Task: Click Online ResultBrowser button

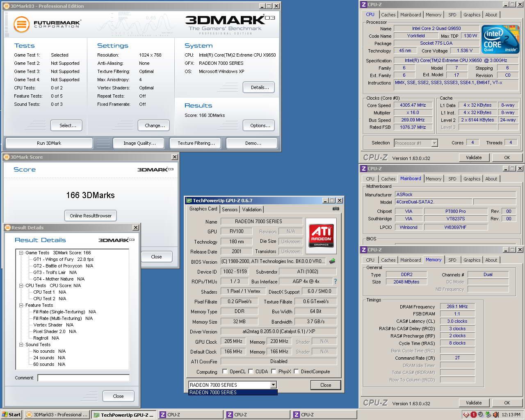Action: tap(91, 216)
